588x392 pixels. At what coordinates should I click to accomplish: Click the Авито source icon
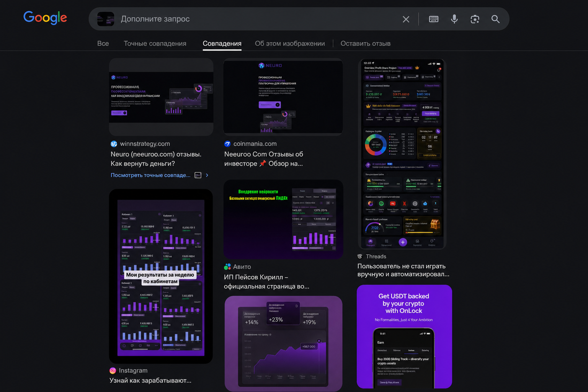click(x=227, y=267)
